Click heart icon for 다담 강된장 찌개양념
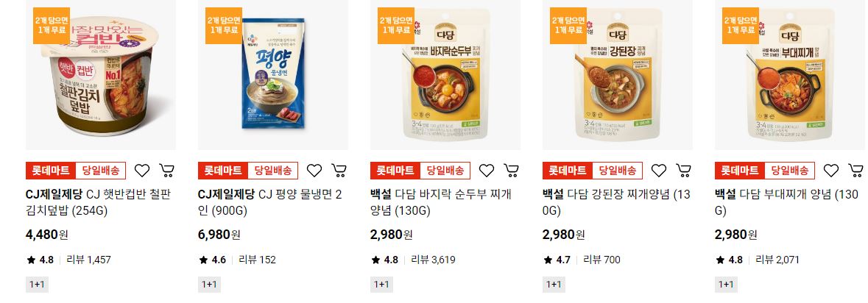The height and width of the screenshot is (303, 868). [x=659, y=171]
